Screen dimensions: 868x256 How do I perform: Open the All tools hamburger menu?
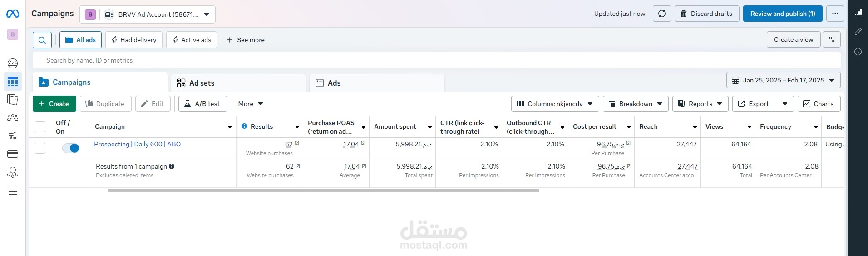coord(13,192)
